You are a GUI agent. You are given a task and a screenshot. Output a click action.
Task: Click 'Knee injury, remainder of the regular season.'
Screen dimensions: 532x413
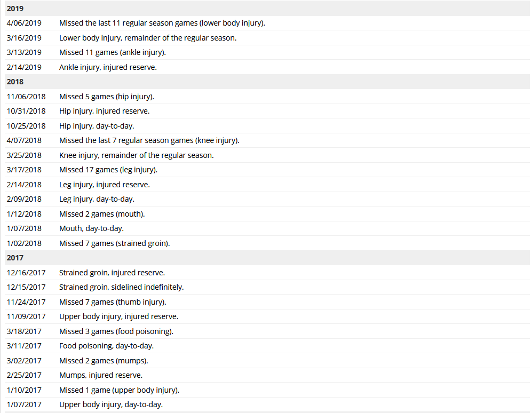pos(137,155)
